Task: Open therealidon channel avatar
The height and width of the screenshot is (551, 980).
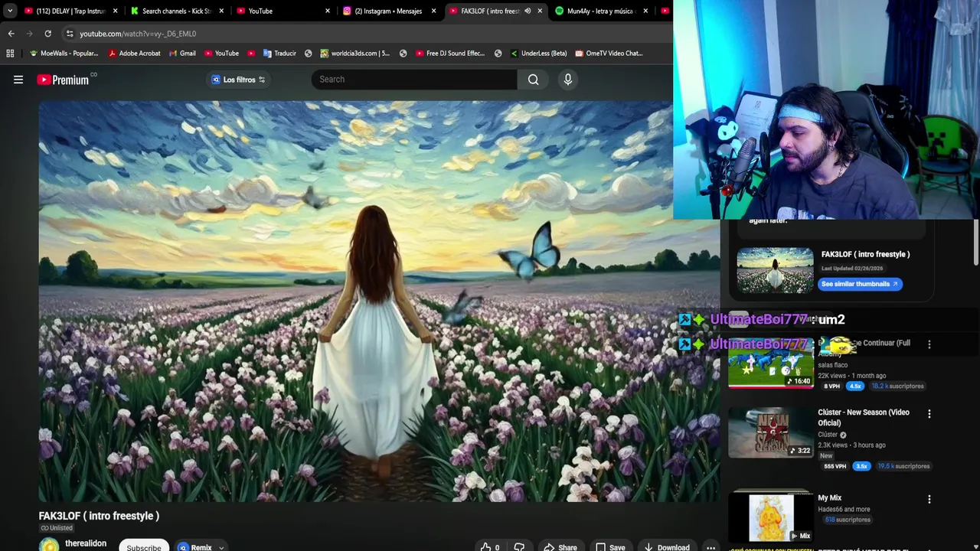Action: click(x=49, y=545)
